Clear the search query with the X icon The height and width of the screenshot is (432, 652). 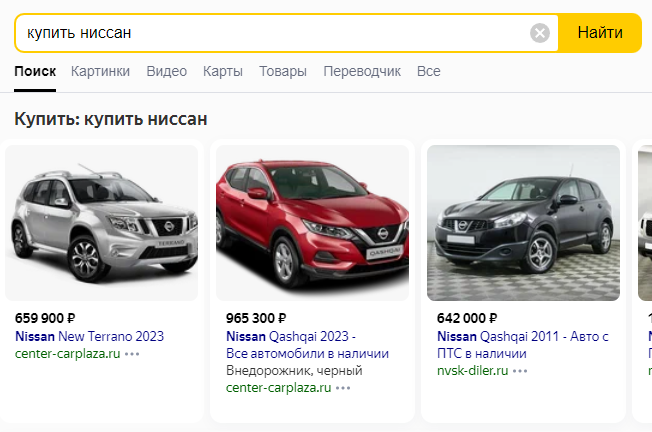(540, 33)
